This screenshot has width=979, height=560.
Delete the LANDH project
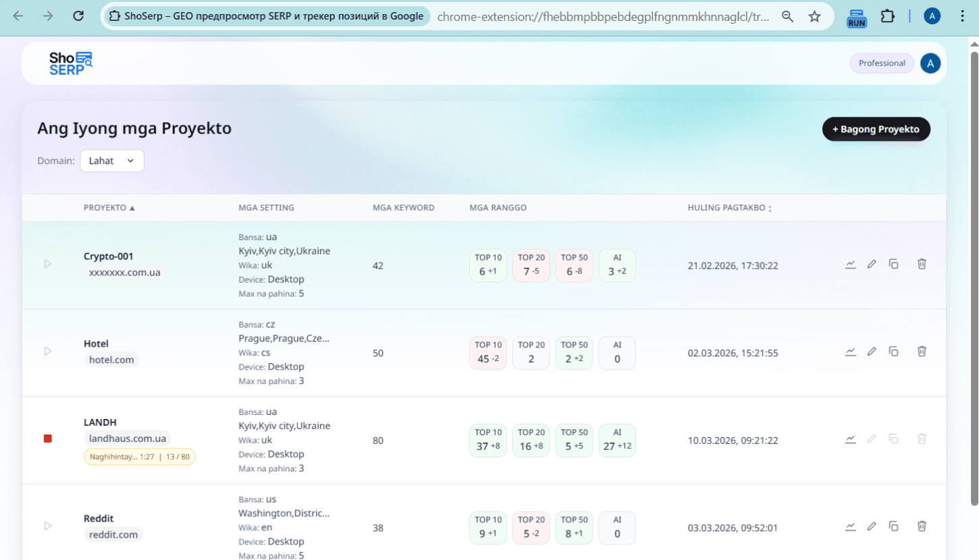922,439
